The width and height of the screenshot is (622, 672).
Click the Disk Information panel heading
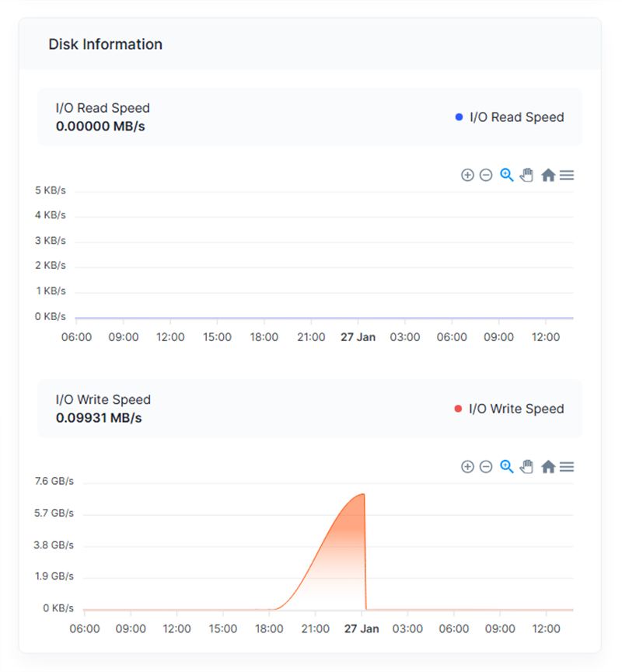(x=106, y=44)
